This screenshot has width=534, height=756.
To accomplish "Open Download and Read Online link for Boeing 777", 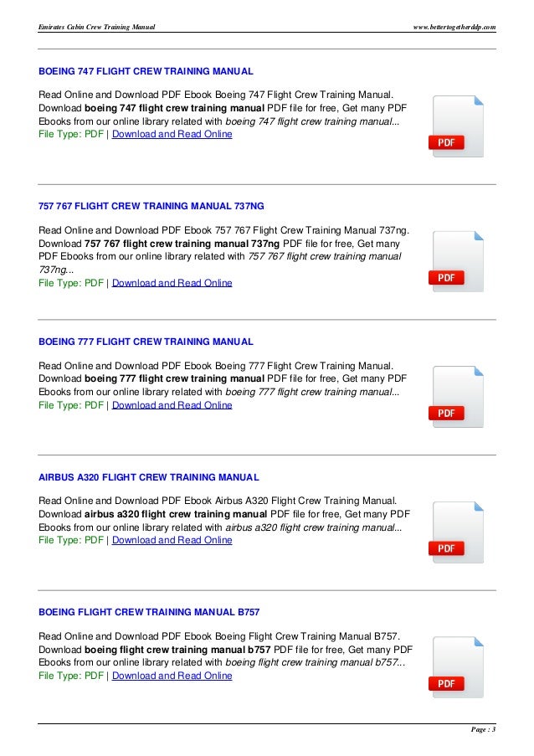I will click(x=172, y=405).
